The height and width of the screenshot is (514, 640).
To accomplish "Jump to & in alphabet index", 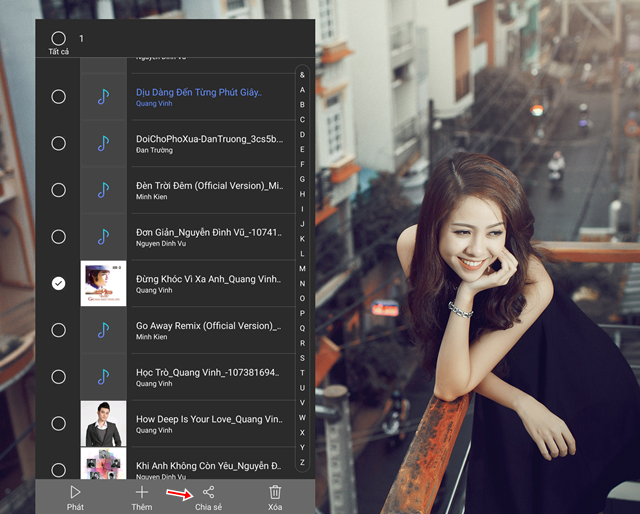I will click(x=302, y=75).
